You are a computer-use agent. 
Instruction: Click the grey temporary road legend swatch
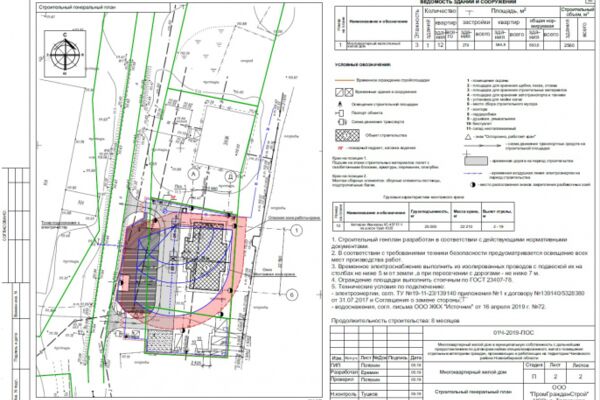click(476, 161)
